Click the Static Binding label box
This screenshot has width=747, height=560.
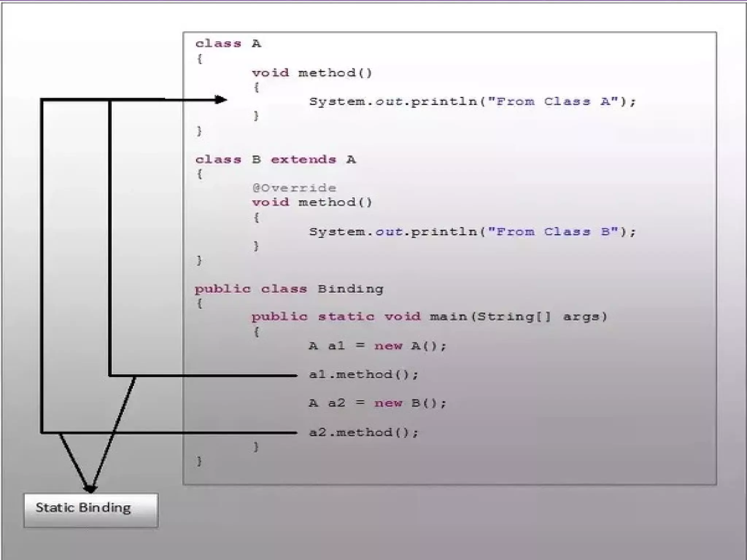tap(91, 510)
